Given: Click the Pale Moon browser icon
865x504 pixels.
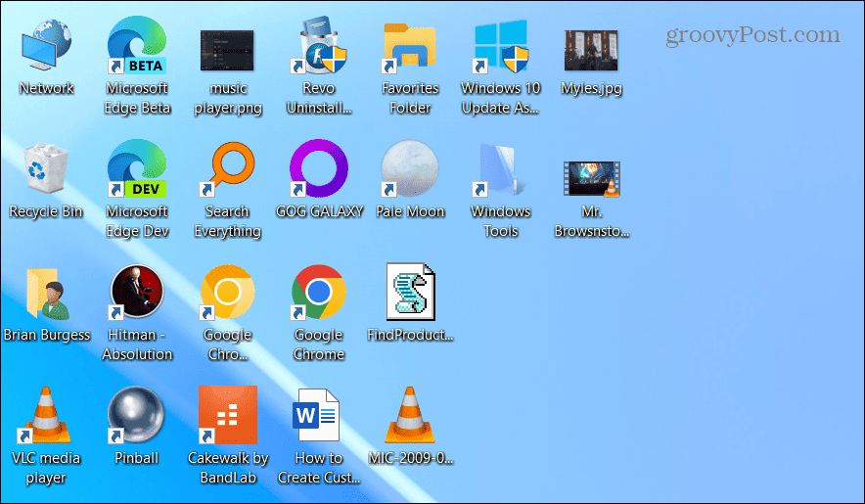Looking at the screenshot, I should coord(410,172).
